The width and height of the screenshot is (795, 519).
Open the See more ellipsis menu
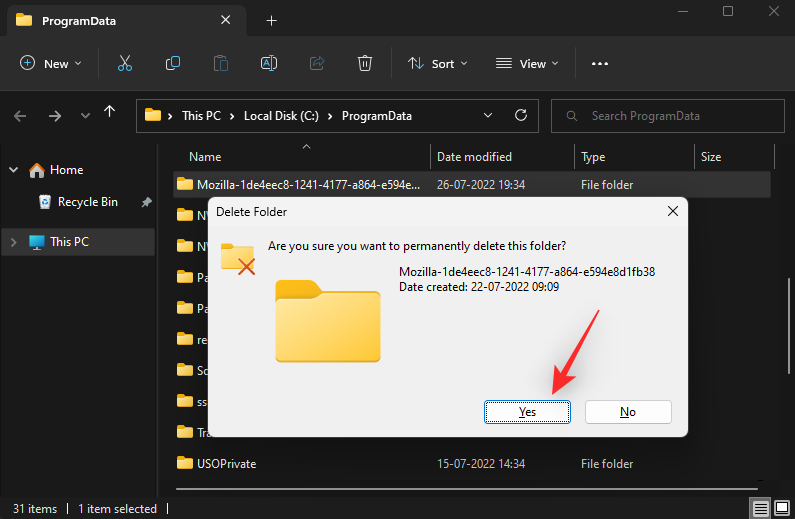click(x=600, y=63)
